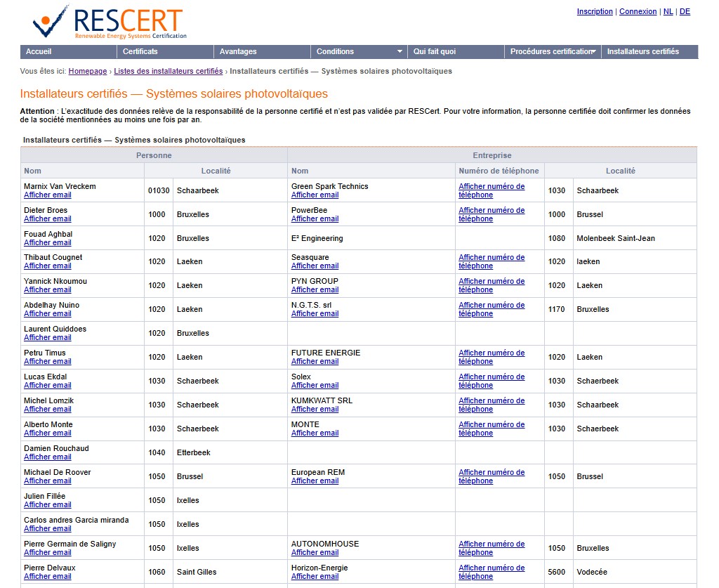The width and height of the screenshot is (719, 588).
Task: Show email for Pierre Delvaux
Action: pyautogui.click(x=47, y=576)
